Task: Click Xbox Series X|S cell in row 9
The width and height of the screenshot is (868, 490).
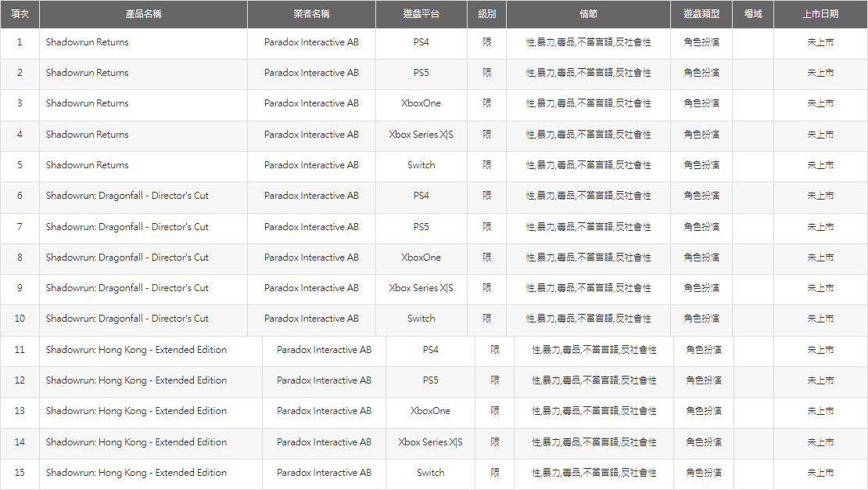Action: point(421,288)
